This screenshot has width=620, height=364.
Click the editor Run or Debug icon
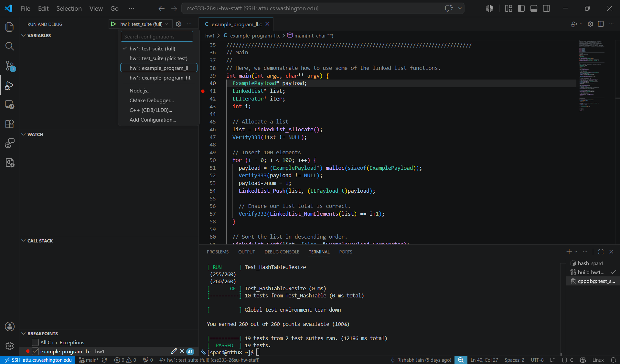574,24
